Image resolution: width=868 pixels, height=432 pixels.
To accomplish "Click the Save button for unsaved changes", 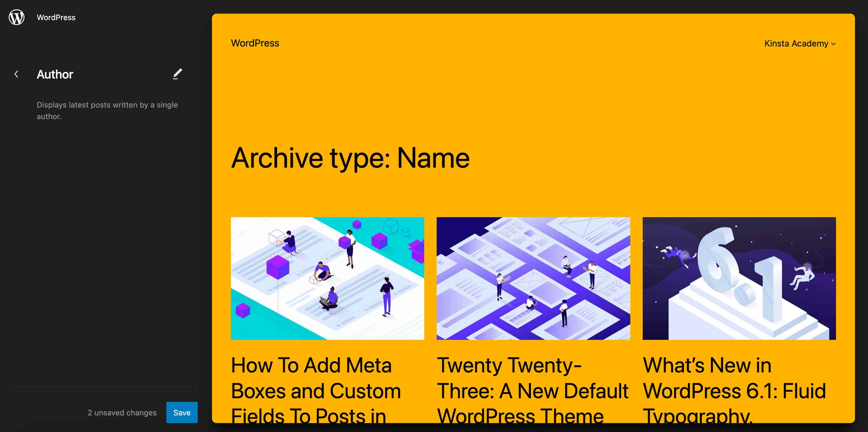I will (x=181, y=412).
